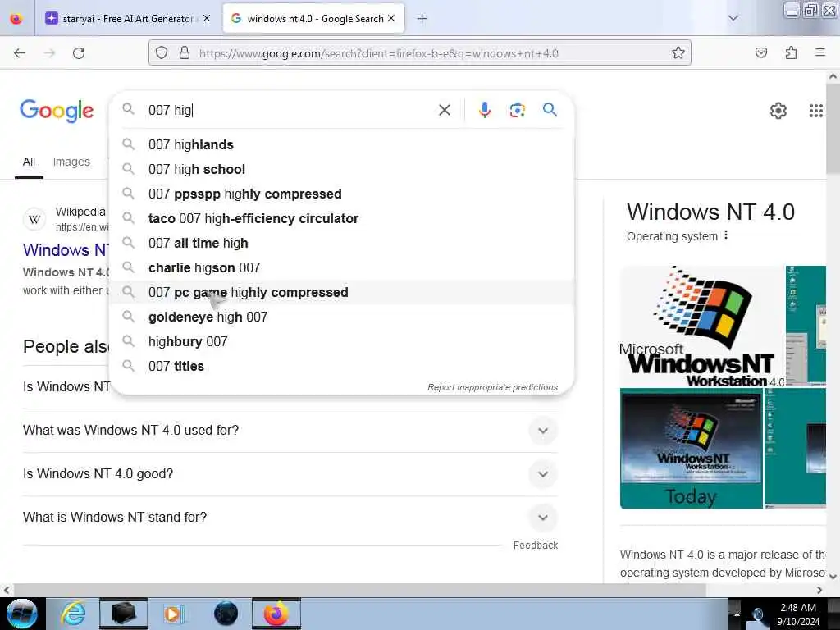
Task: Submit search with blue magnifier
Action: [550, 110]
